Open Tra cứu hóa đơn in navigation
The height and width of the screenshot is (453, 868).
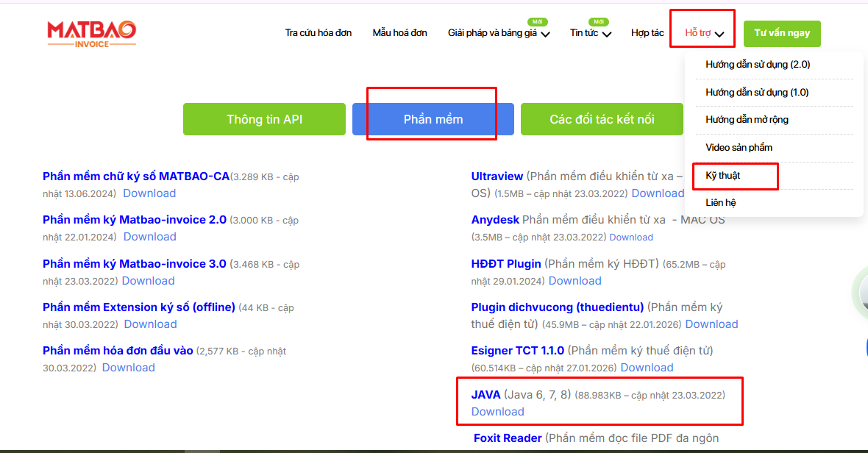tap(319, 33)
